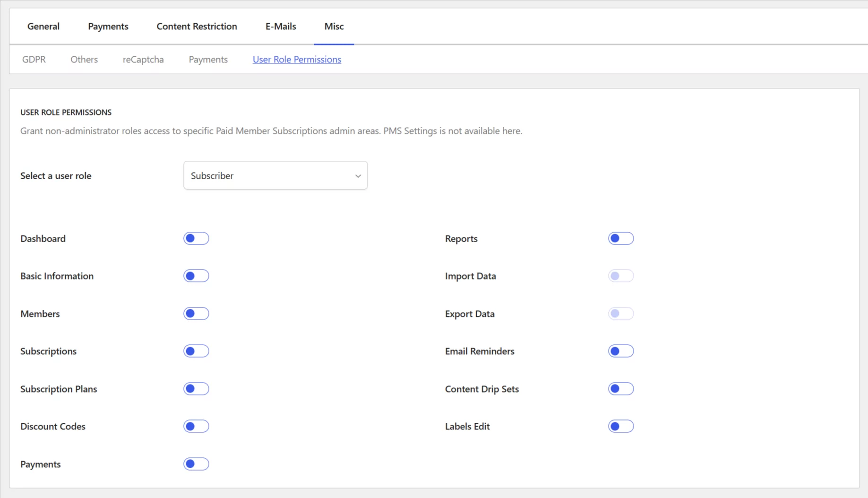This screenshot has height=498, width=868.
Task: Click the USER ROLE PERMISSIONS heading
Action: coord(66,112)
